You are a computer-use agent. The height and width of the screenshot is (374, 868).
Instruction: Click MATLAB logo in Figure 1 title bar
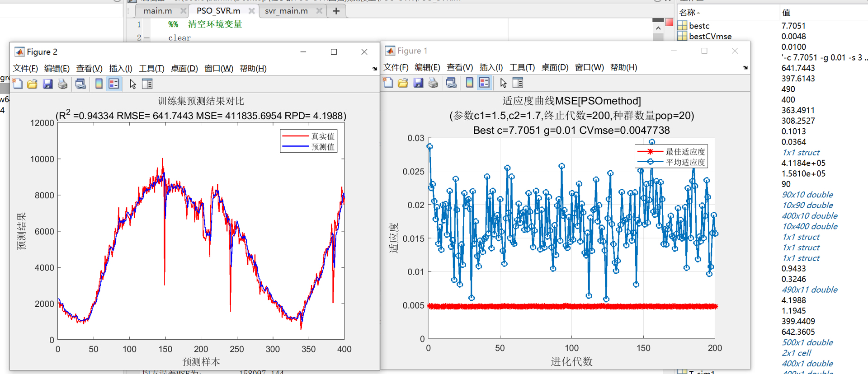(390, 51)
